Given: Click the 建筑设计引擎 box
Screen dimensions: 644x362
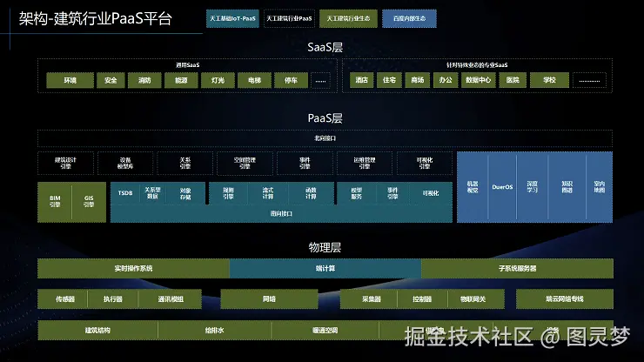Looking at the screenshot, I should (66, 163).
